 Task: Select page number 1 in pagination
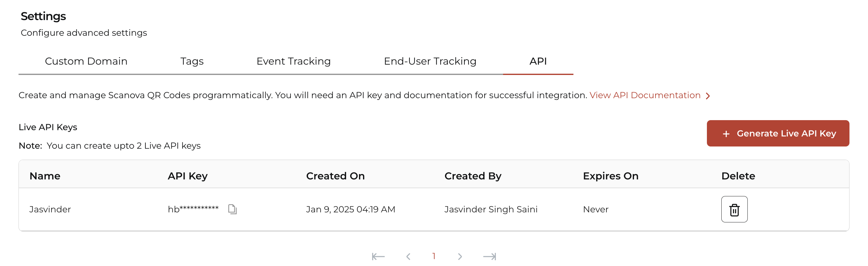coord(434,256)
